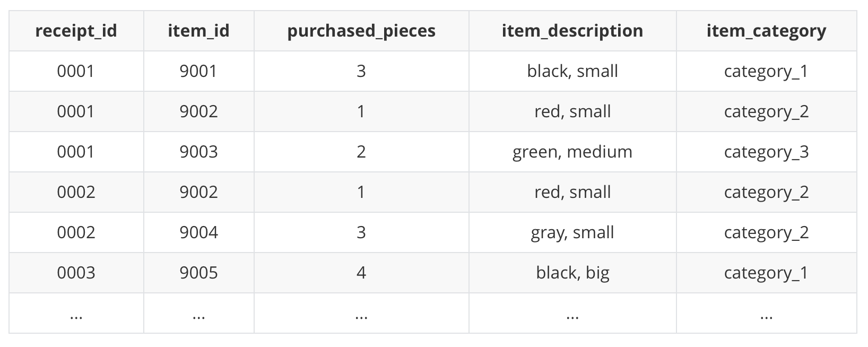Image resolution: width=868 pixels, height=347 pixels.
Task: Click the 'black, big' description cell
Action: [x=572, y=273]
